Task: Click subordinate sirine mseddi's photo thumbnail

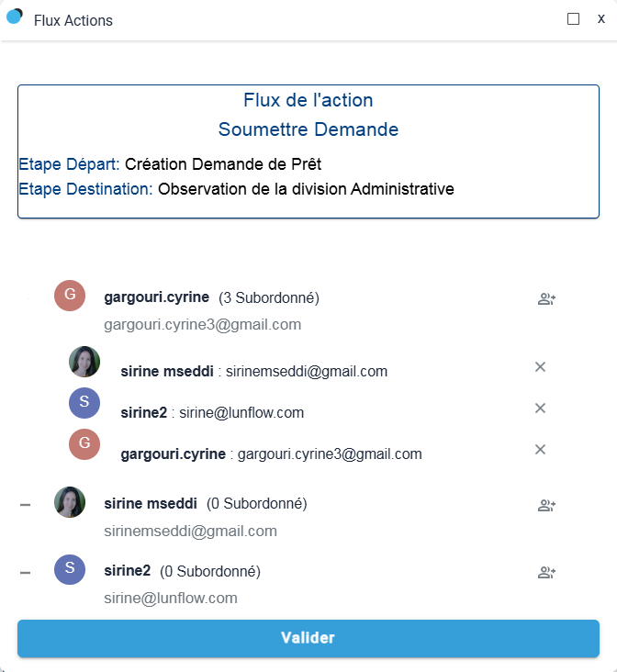Action: tap(84, 362)
